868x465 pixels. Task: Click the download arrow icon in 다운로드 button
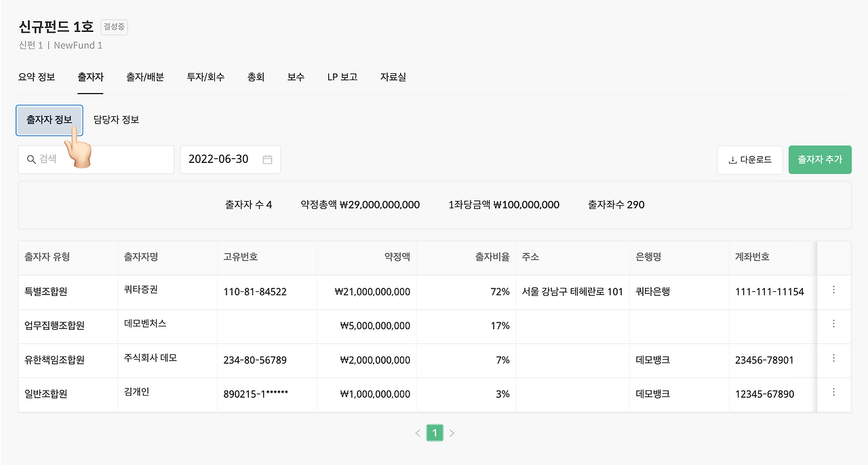[733, 159]
